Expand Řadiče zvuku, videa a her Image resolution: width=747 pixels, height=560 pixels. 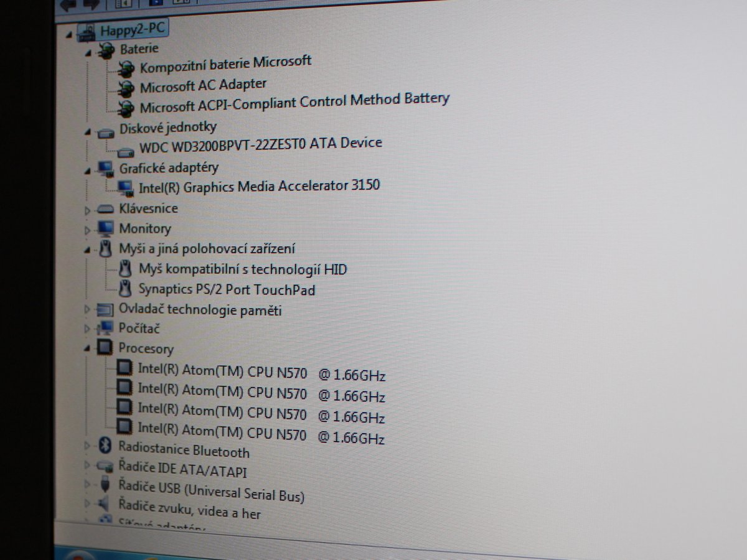pos(87,502)
